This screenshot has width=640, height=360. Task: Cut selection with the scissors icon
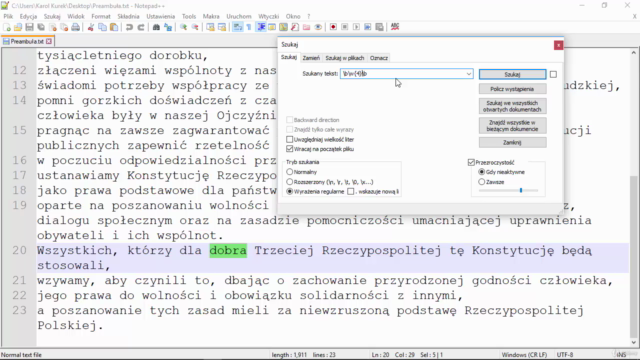[91, 27]
